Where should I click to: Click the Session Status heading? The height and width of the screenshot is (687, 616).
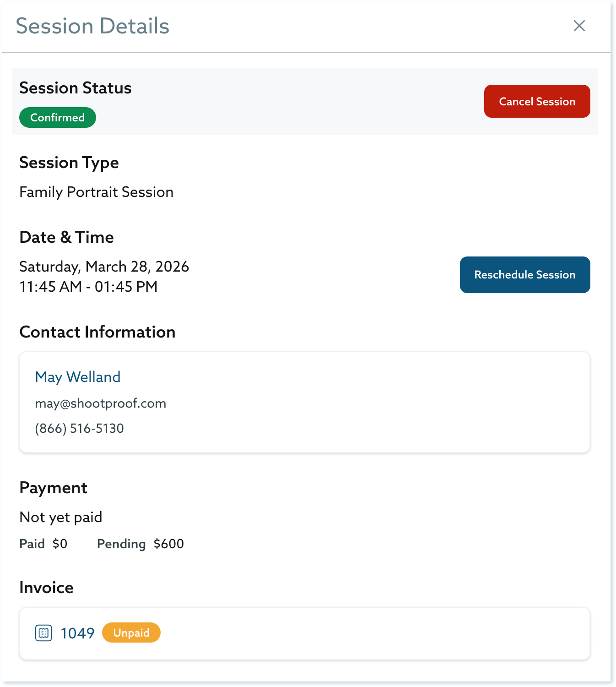(76, 88)
